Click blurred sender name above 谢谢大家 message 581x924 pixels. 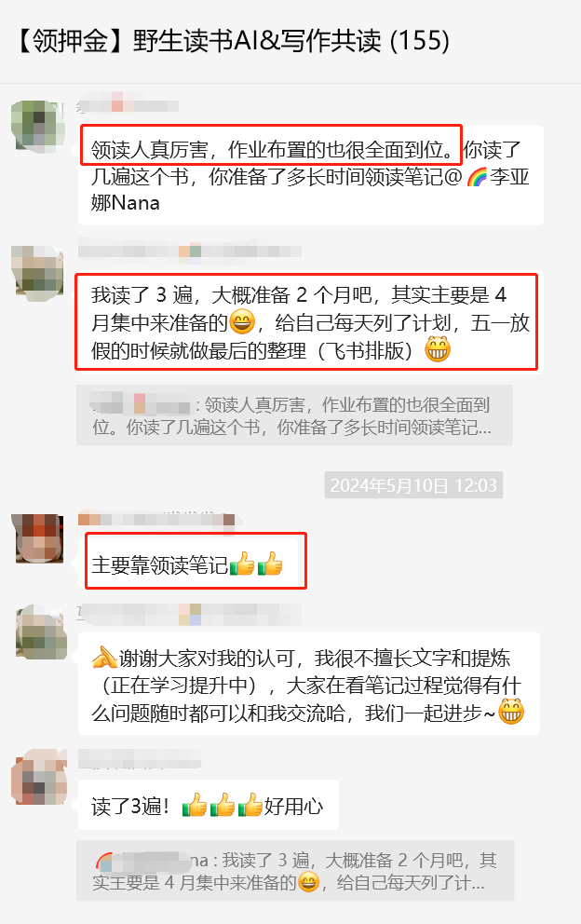(190, 614)
